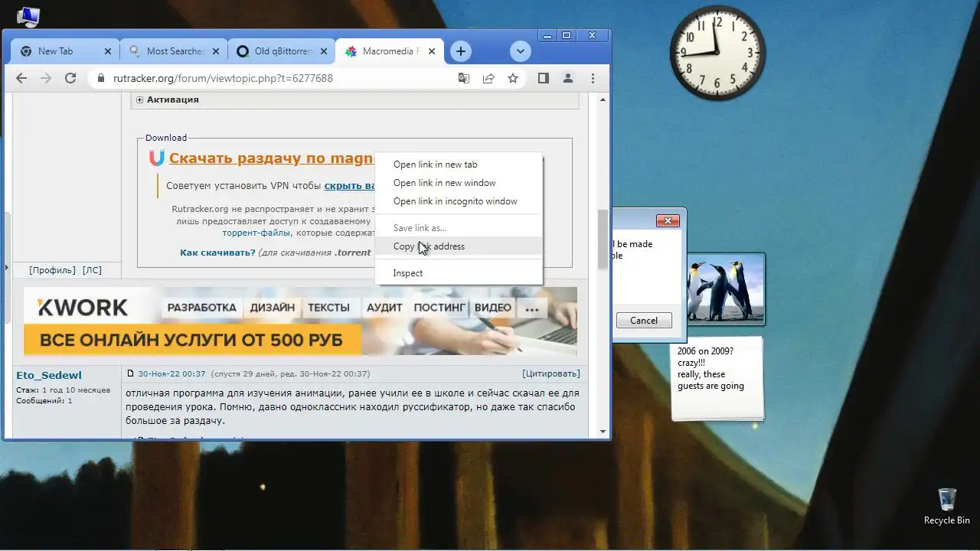Choose Copy link address menu item
The image size is (980, 551).
tap(459, 246)
